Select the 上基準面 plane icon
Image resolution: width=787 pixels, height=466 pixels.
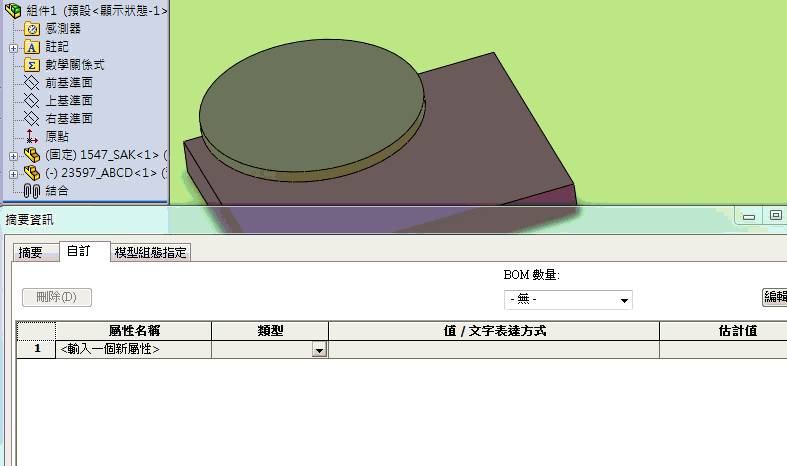pos(32,101)
